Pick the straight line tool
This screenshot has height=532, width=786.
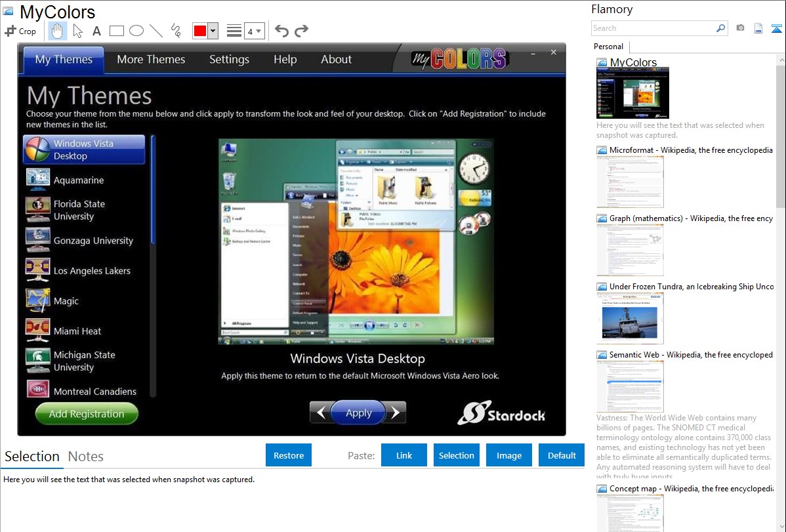coord(156,31)
